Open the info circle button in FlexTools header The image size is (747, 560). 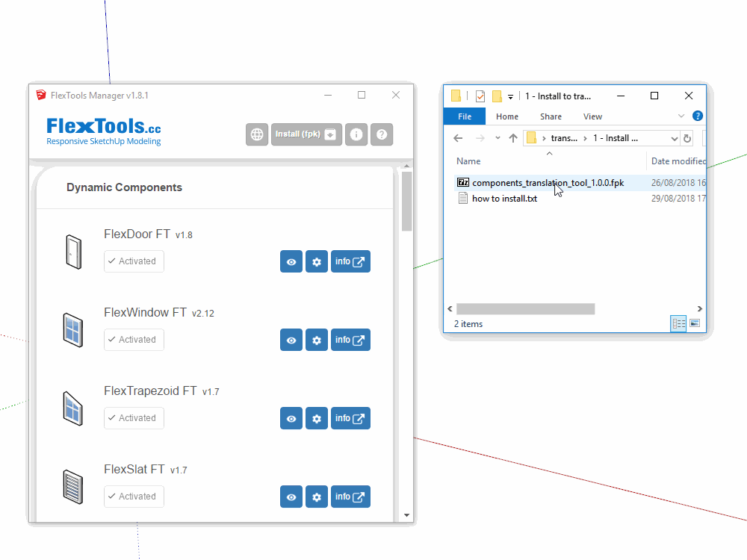pyautogui.click(x=356, y=134)
